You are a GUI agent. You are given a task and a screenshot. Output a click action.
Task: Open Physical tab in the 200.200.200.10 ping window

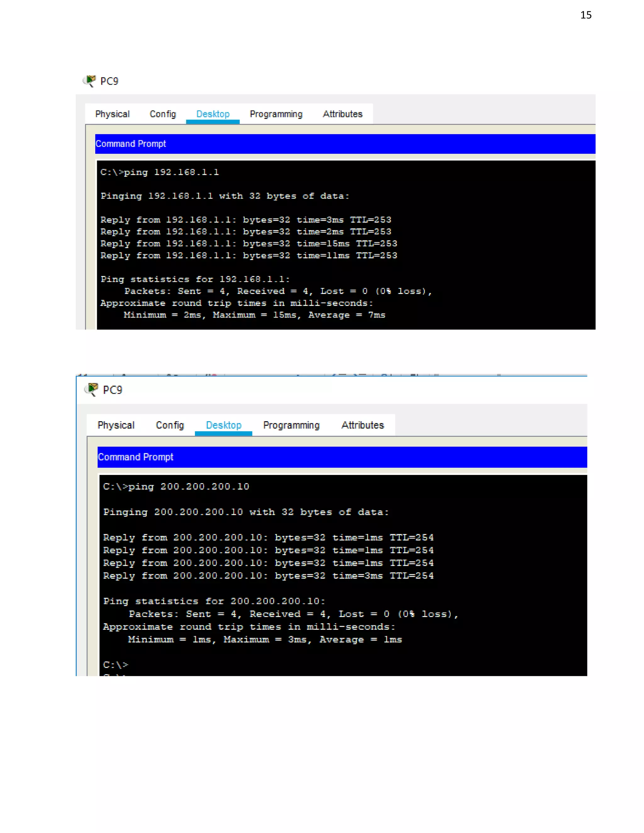click(x=116, y=425)
